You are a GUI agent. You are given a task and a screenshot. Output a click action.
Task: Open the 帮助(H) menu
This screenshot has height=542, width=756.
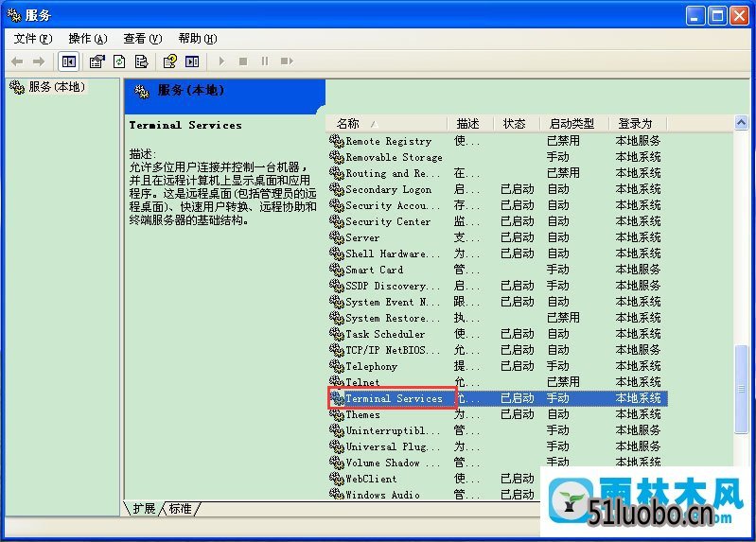pyautogui.click(x=198, y=39)
